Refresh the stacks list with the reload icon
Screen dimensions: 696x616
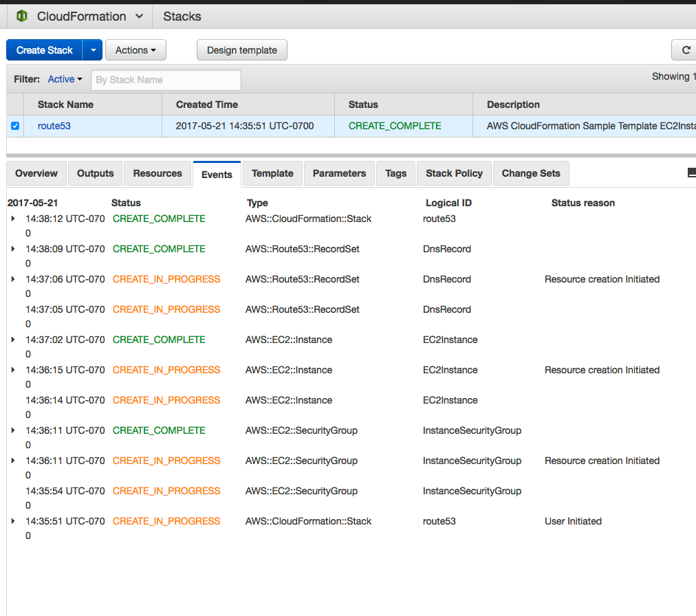pyautogui.click(x=686, y=50)
